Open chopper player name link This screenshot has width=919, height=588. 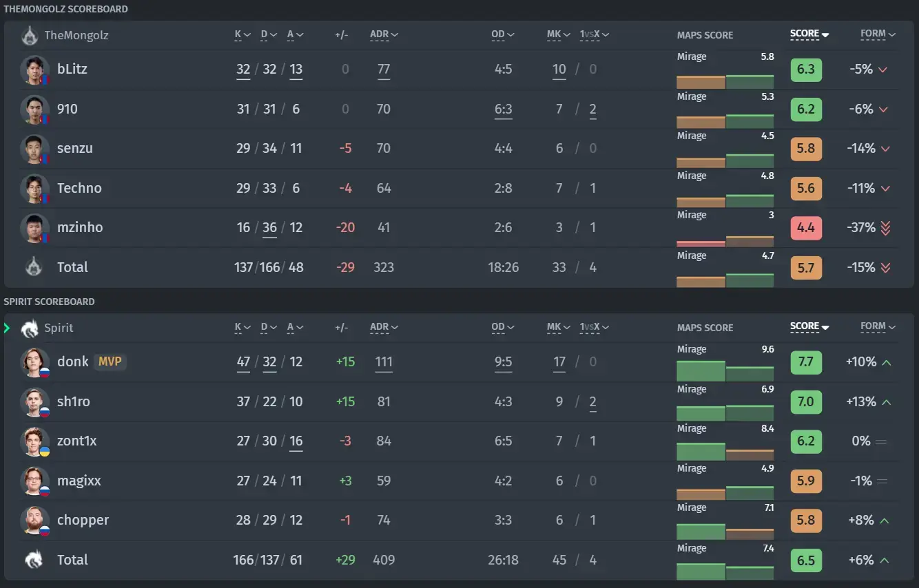83,520
